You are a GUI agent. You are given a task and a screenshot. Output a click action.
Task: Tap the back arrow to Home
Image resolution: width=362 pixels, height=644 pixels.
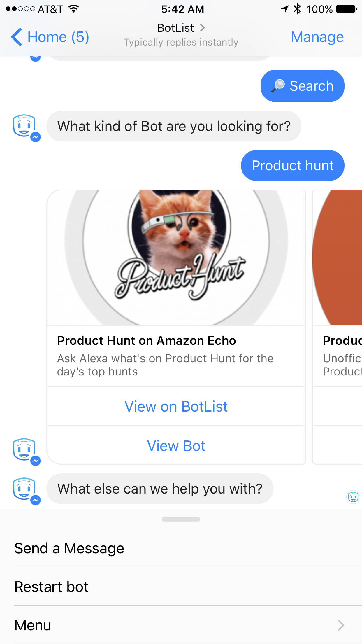17,37
